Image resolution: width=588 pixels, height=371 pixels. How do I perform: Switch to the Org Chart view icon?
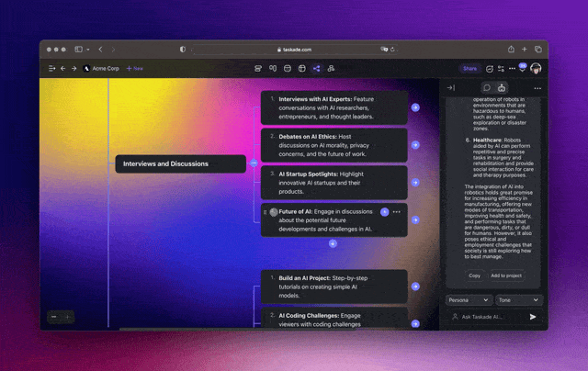pos(331,68)
